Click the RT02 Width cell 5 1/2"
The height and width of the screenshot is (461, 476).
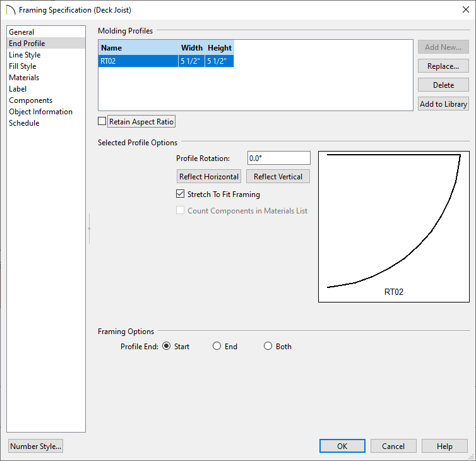click(191, 61)
